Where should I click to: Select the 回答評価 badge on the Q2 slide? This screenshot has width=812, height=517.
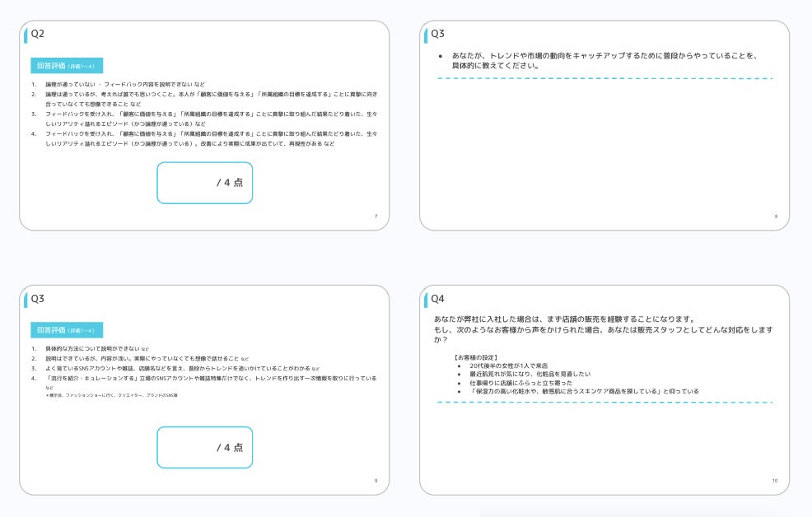tap(67, 66)
